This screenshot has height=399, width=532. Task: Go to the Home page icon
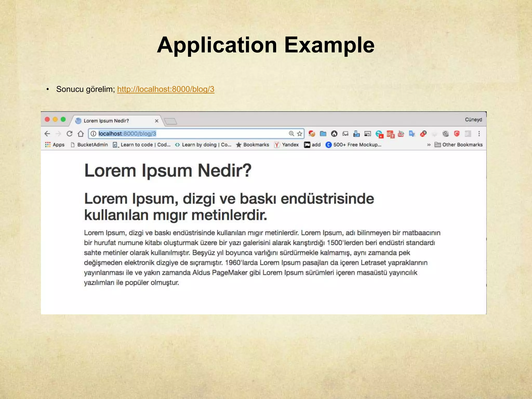[81, 134]
